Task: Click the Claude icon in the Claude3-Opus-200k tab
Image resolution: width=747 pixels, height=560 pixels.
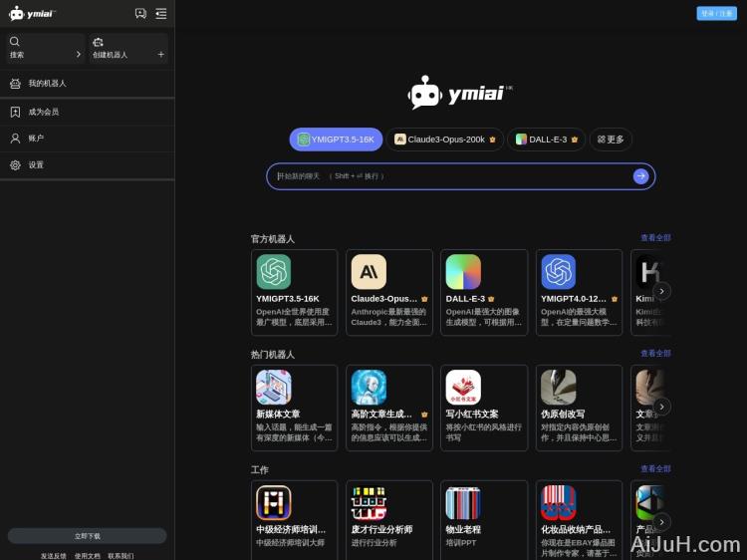Action: [x=400, y=140]
